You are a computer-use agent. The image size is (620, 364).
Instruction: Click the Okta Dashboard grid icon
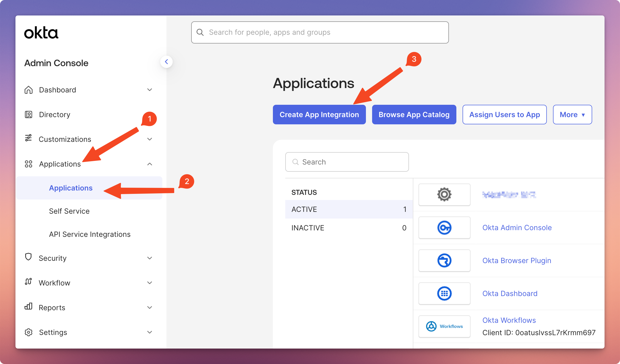pos(444,293)
